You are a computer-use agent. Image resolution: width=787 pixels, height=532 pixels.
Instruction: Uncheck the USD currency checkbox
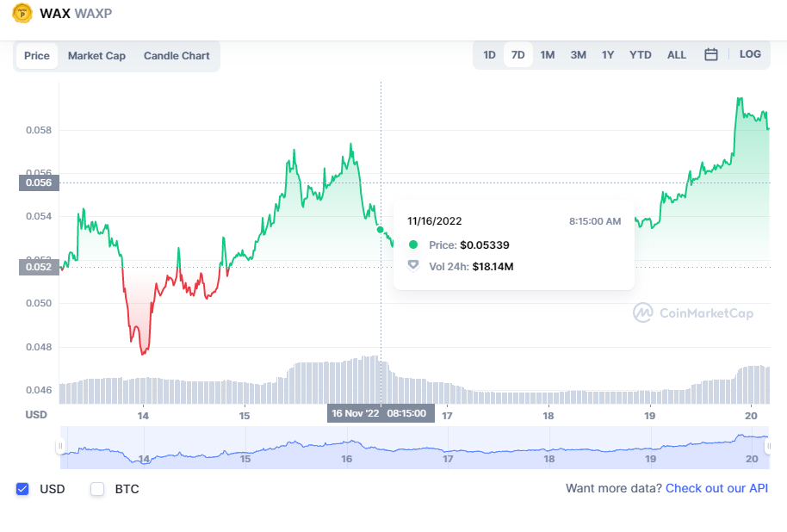(x=22, y=489)
